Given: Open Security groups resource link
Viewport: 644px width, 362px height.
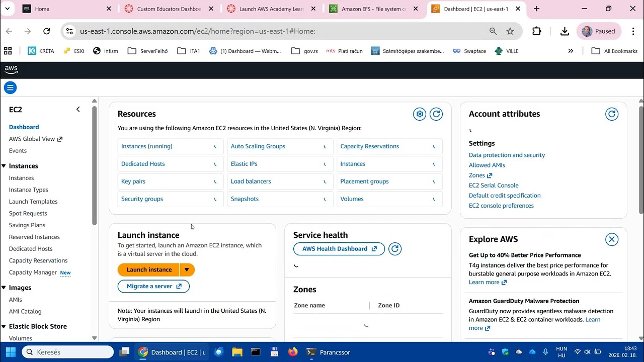Looking at the screenshot, I should coord(142,199).
